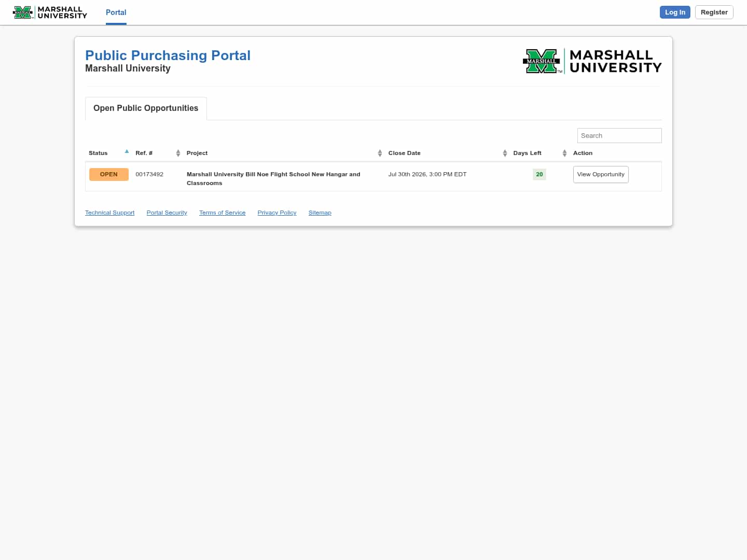This screenshot has height=560, width=747.
Task: Click the orange OPEN status badge
Action: pos(109,174)
